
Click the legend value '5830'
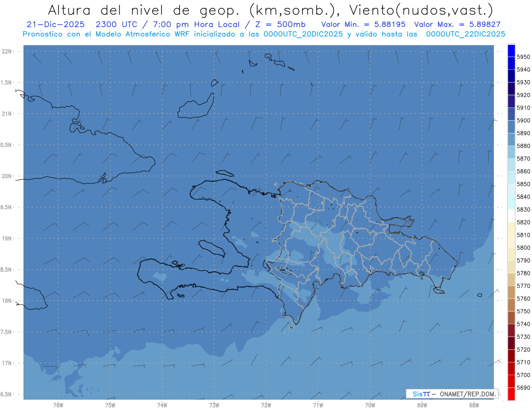tap(524, 209)
